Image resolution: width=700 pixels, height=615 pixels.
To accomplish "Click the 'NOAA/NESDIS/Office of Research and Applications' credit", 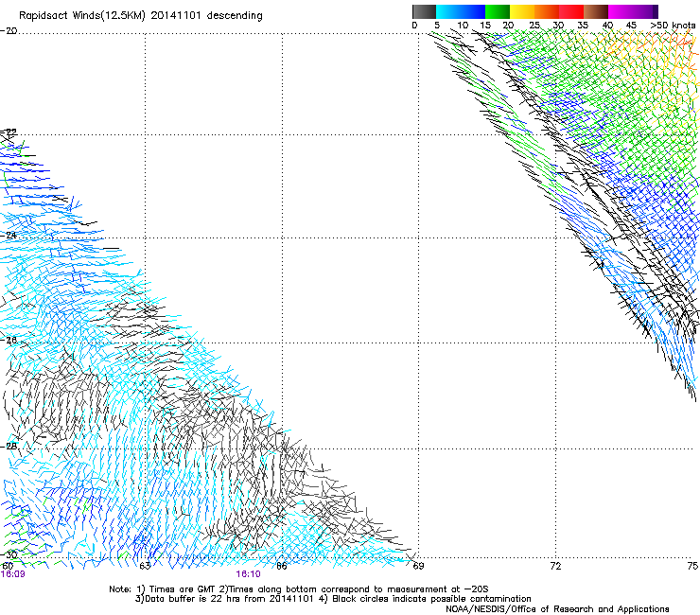I will pos(557,609).
